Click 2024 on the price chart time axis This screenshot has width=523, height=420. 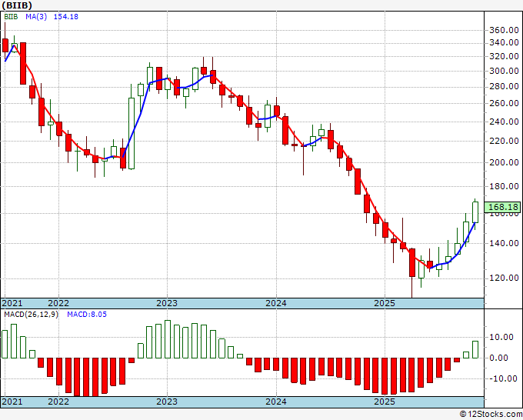coord(276,303)
